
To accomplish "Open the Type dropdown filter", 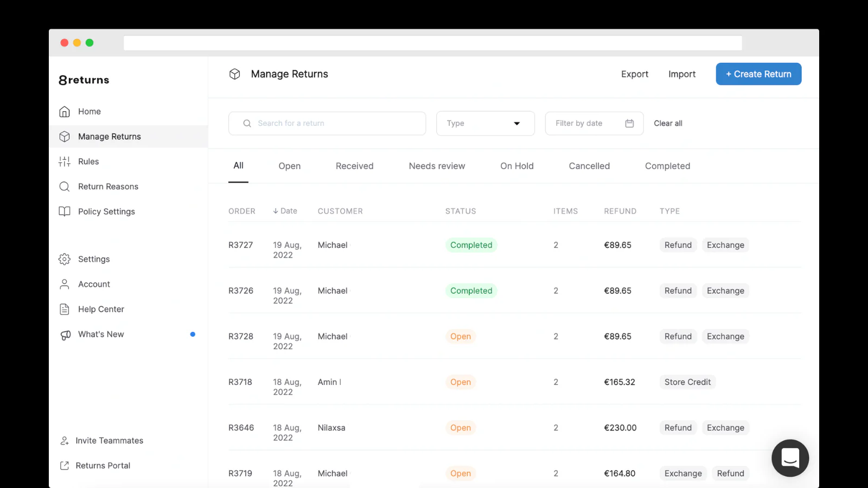I will point(486,124).
